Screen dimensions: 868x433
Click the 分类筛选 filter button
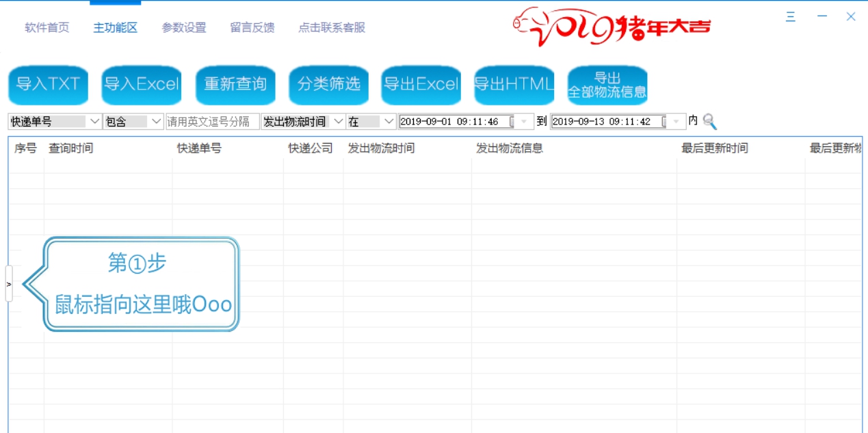[x=329, y=85]
